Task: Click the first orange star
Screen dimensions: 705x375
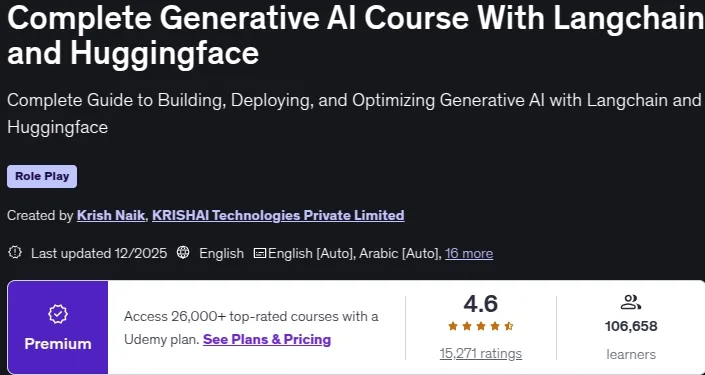Action: [453, 326]
